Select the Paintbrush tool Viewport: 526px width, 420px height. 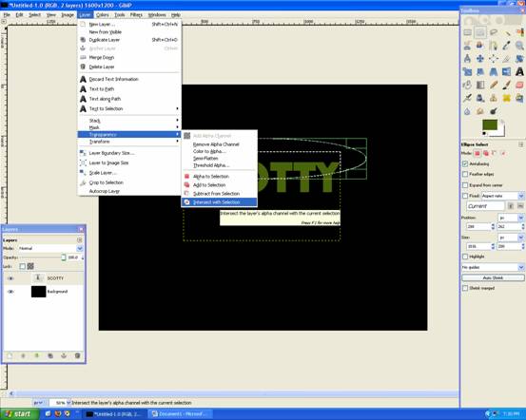[x=507, y=85]
